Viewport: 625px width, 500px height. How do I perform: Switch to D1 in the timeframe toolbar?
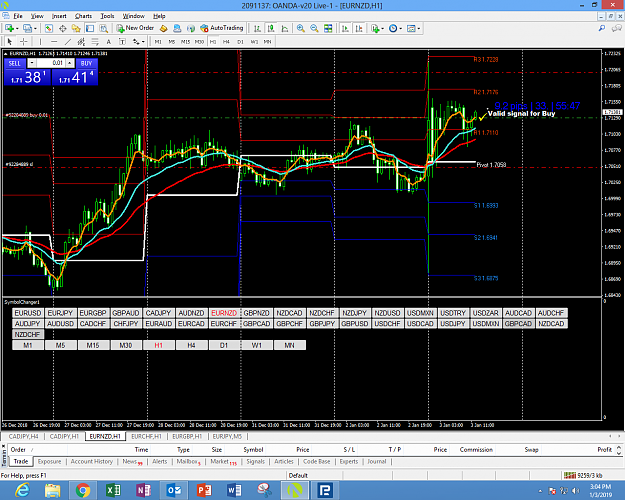240,41
